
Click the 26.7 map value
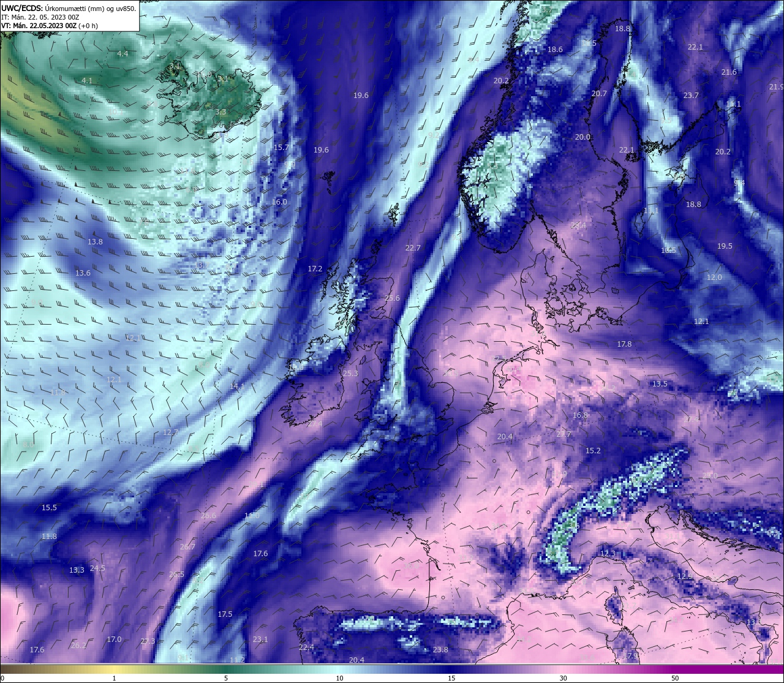pyautogui.click(x=187, y=547)
